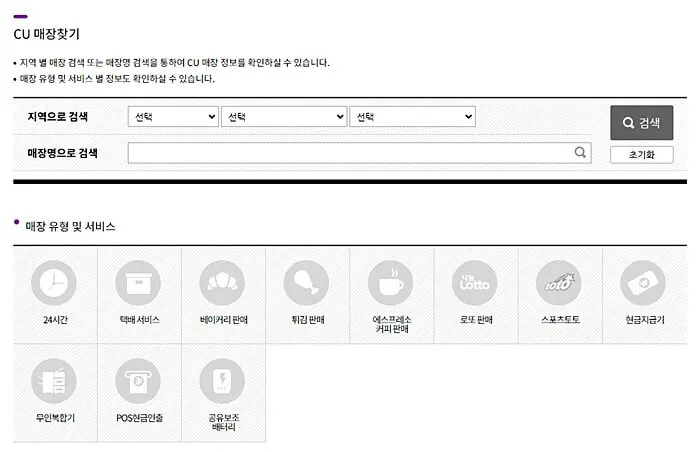Click the 택배 서비스 label text

tap(139, 320)
